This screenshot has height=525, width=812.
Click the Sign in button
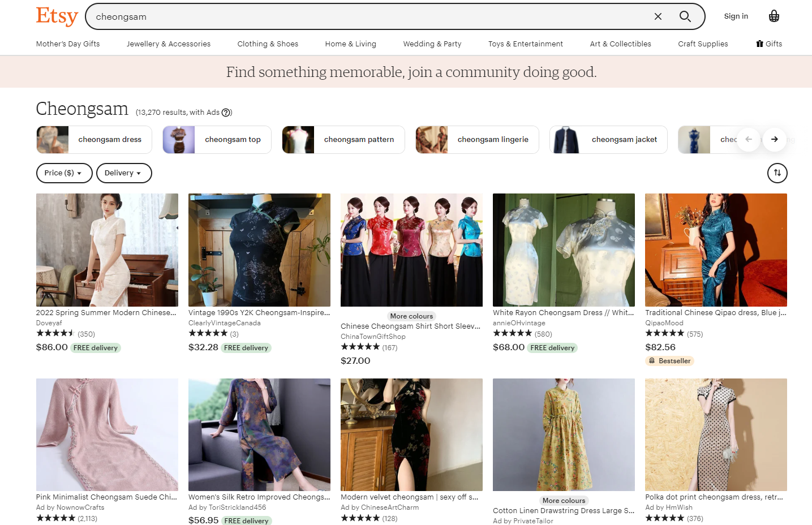(736, 16)
